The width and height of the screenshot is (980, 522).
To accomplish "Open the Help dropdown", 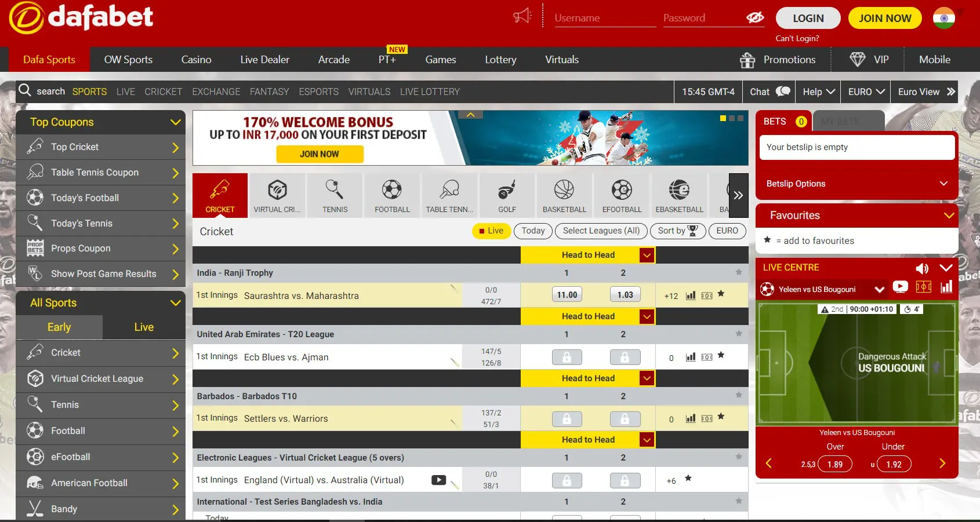I will [x=818, y=92].
